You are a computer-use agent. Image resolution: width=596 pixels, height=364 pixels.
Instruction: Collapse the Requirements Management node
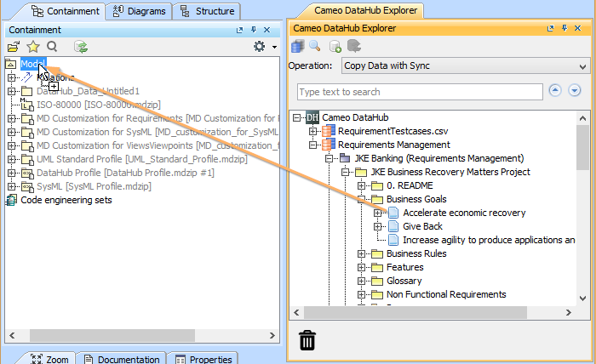pos(313,145)
